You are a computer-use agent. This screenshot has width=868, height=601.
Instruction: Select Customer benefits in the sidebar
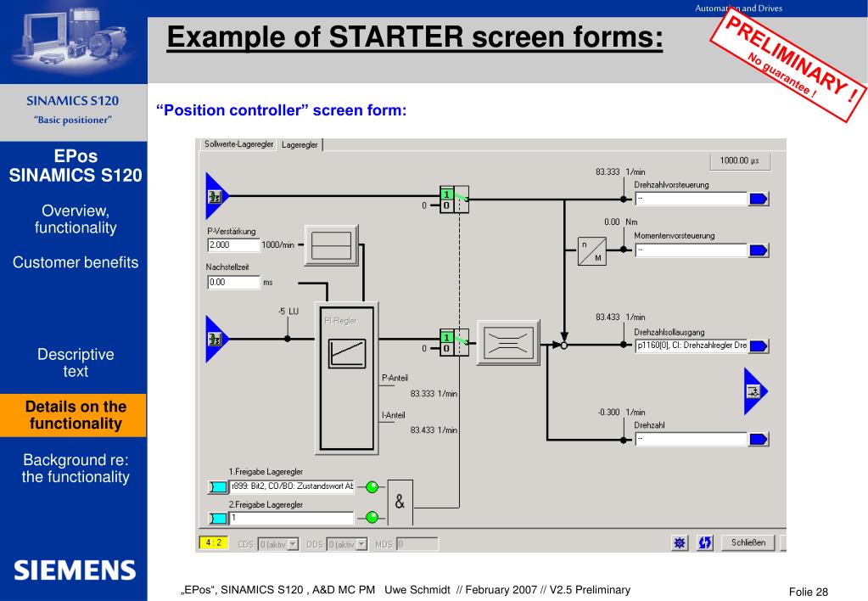point(76,262)
